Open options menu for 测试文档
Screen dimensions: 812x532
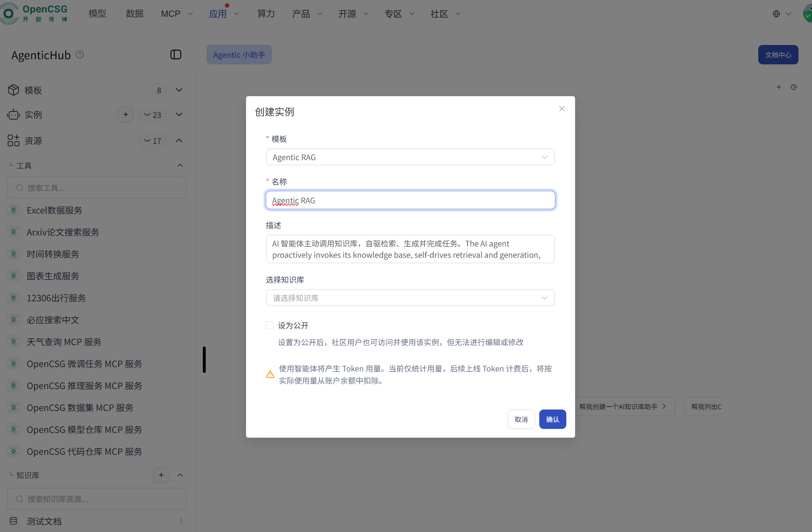pyautogui.click(x=181, y=521)
